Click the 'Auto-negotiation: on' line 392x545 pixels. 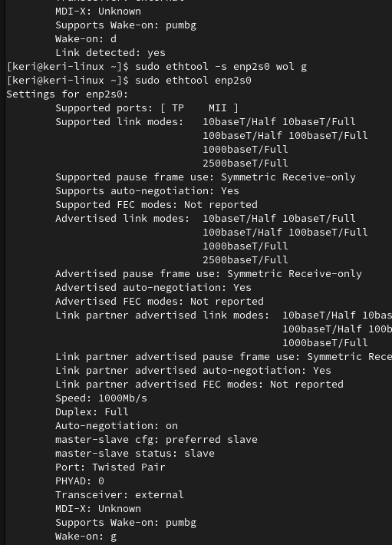117,426
